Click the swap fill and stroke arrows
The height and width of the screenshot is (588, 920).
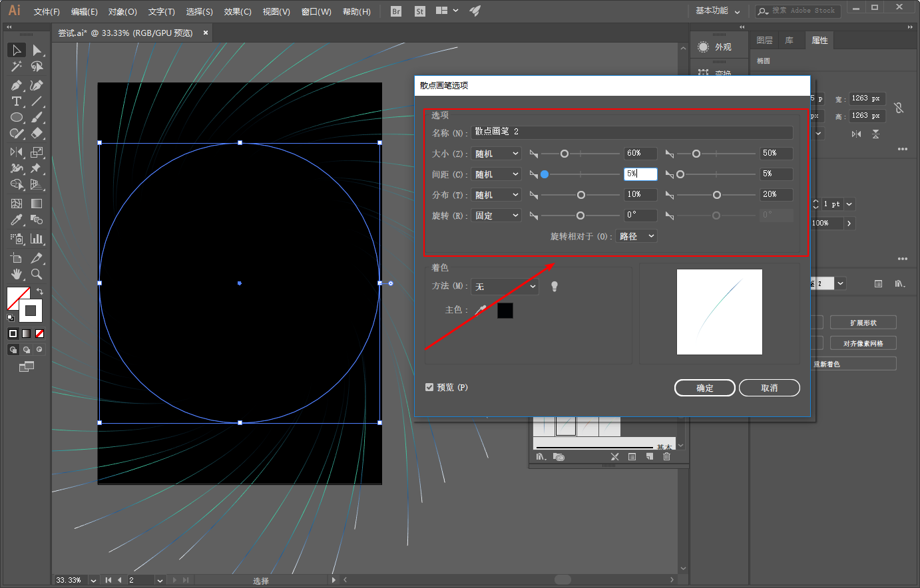40,291
